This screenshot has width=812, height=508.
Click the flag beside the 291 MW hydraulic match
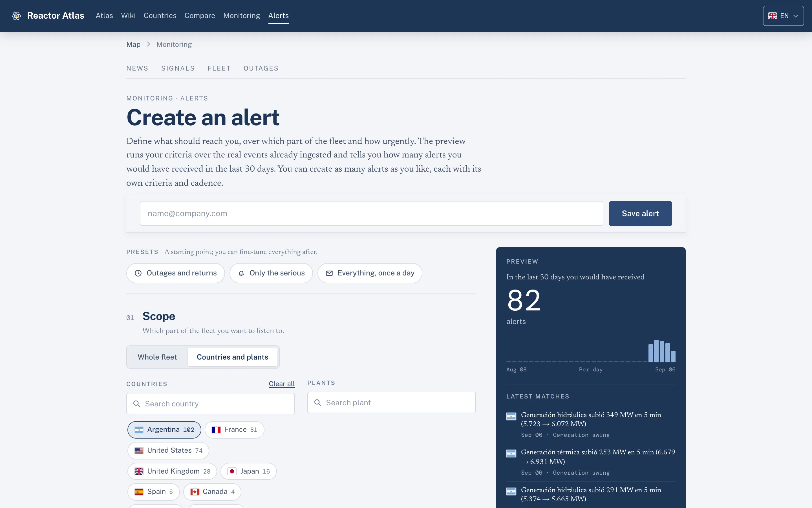tap(511, 491)
